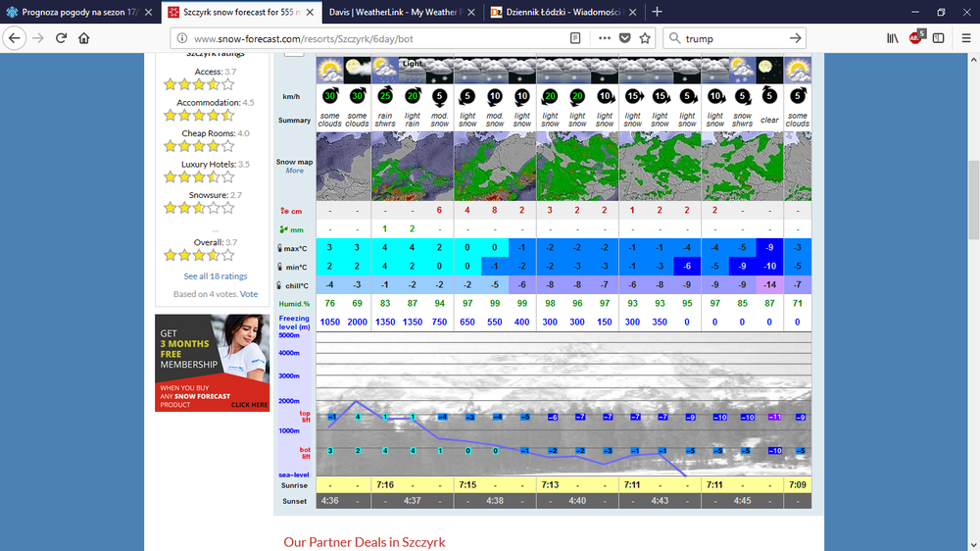Bookmark this page with the star

click(645, 38)
